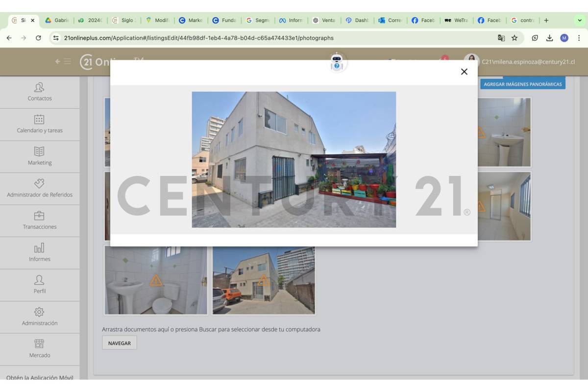The image size is (588, 392).
Task: Click the enlarged building photo in the dialog
Action: click(x=294, y=160)
